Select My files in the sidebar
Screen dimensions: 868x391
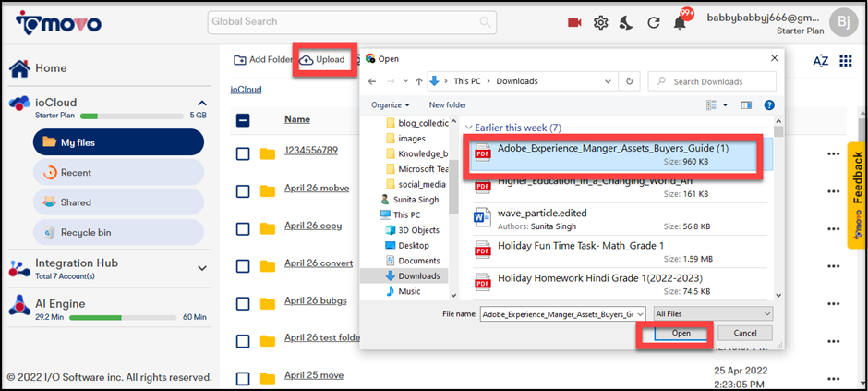(x=118, y=142)
